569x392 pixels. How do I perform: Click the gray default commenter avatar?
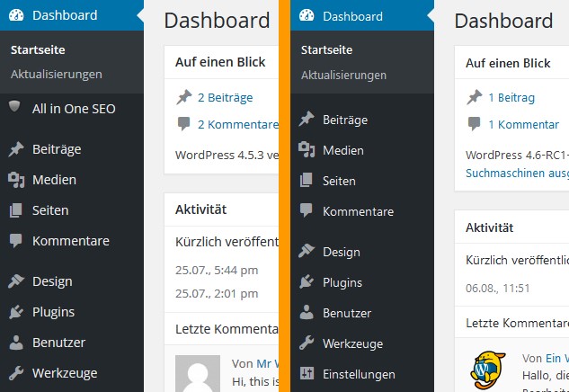click(198, 373)
